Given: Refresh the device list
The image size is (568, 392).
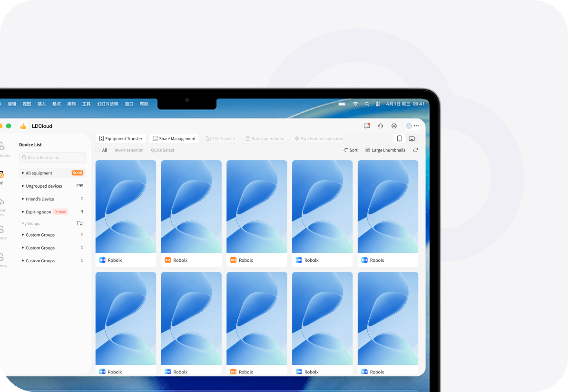Looking at the screenshot, I should [x=415, y=150].
